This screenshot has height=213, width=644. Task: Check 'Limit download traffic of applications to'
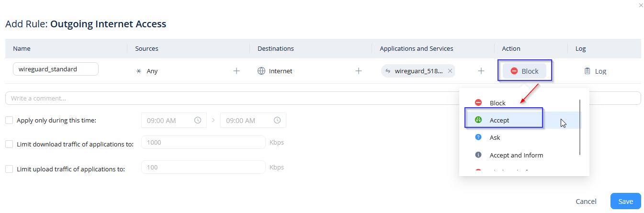9,144
